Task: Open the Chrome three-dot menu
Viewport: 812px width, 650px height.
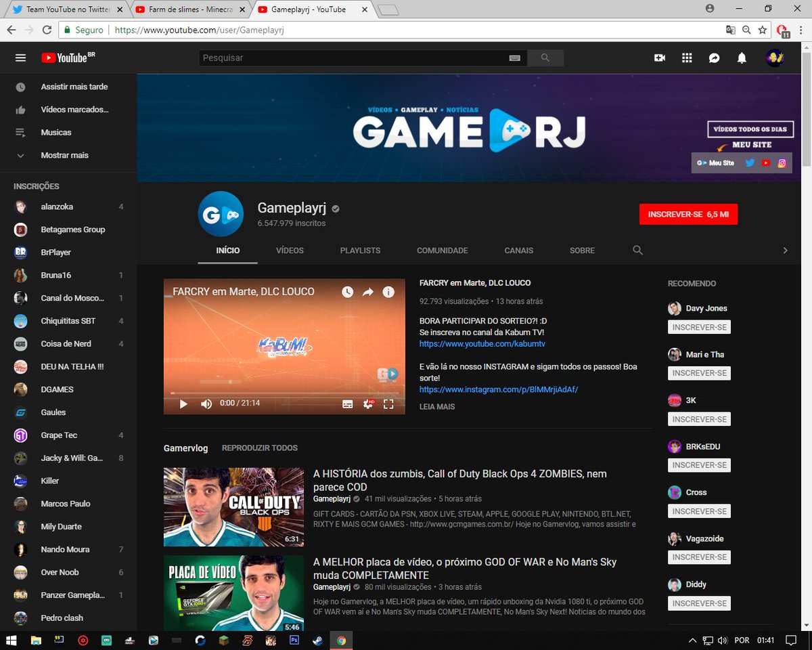Action: 800,30
